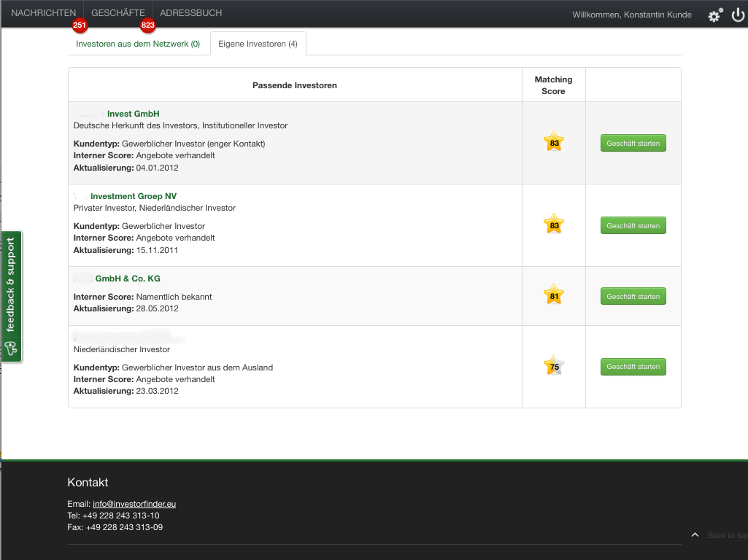Open the settings gear icon
The height and width of the screenshot is (560, 748).
tap(714, 15)
